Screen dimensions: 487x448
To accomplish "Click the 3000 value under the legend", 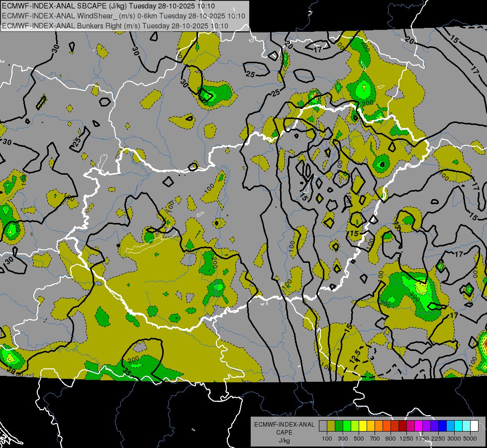I will pyautogui.click(x=454, y=439).
